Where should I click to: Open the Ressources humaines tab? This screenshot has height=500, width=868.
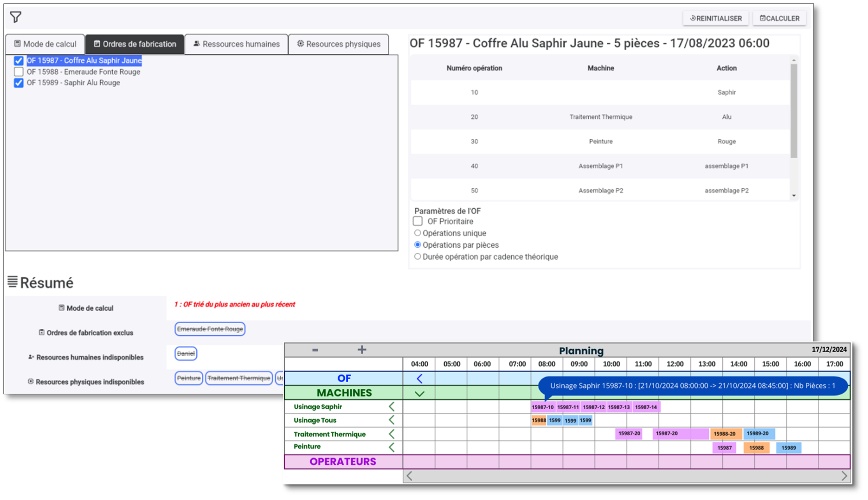236,44
